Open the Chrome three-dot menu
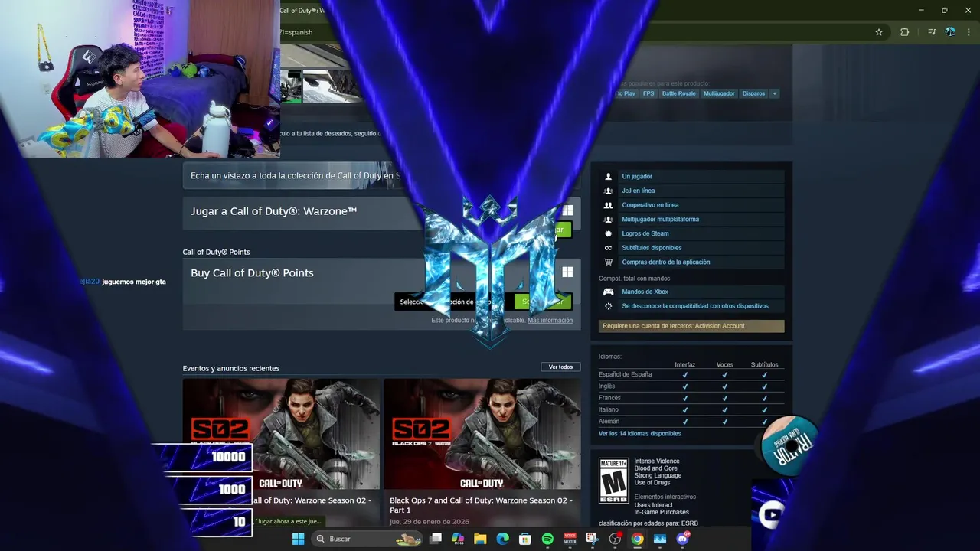The width and height of the screenshot is (980, 551). tap(969, 32)
